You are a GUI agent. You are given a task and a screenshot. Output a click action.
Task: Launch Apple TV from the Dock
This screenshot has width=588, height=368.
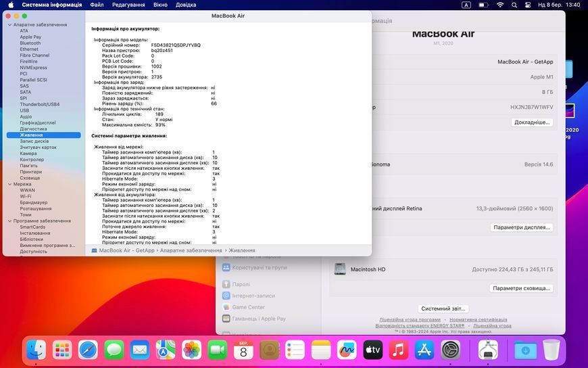(373, 350)
